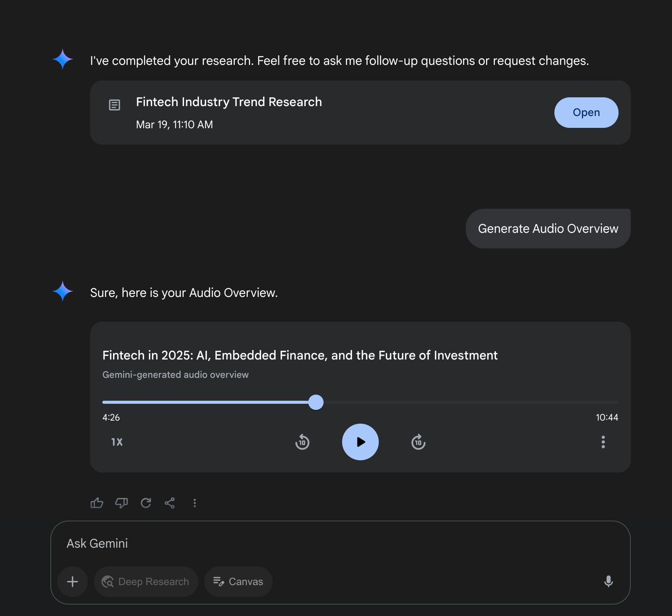Image resolution: width=672 pixels, height=616 pixels.
Task: Open the audio player's three-dot menu
Action: (x=603, y=442)
